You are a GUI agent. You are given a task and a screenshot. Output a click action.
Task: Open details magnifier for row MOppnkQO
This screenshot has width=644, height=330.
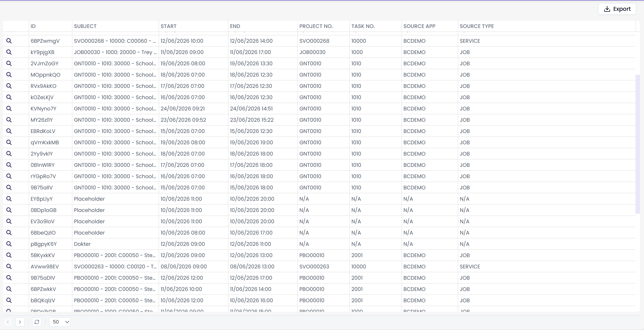pyautogui.click(x=9, y=75)
